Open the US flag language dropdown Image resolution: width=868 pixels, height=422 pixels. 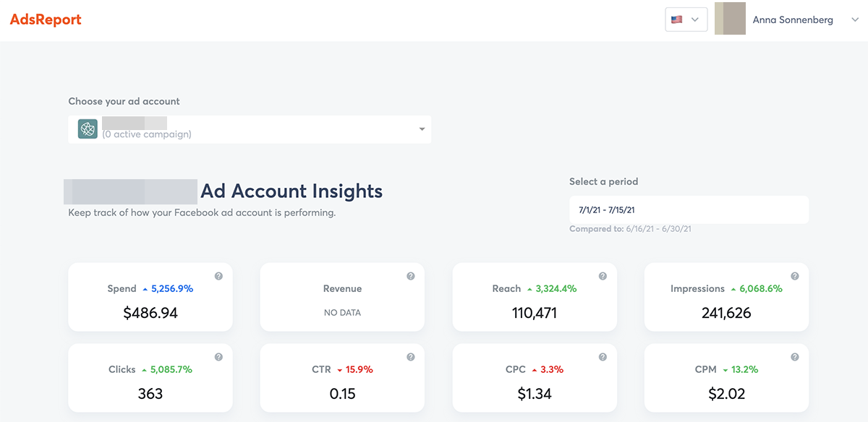tap(686, 20)
